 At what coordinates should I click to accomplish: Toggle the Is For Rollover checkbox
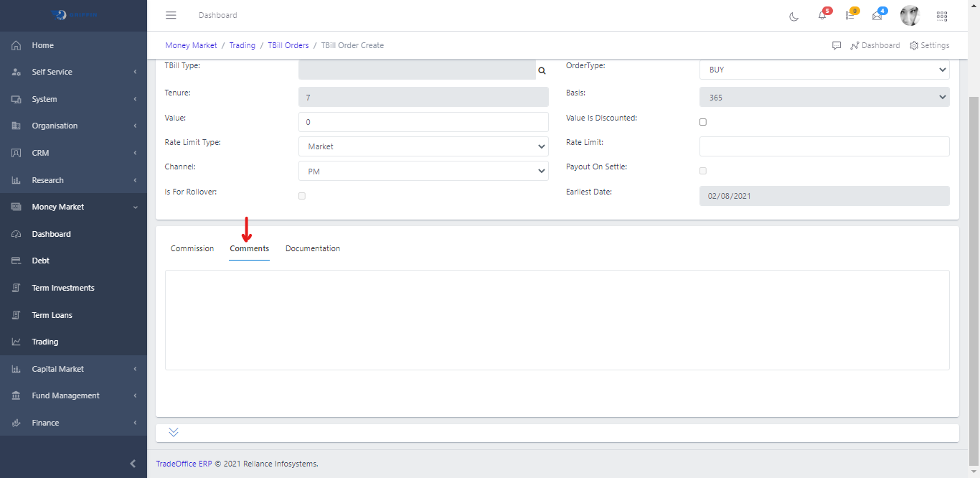pyautogui.click(x=302, y=196)
